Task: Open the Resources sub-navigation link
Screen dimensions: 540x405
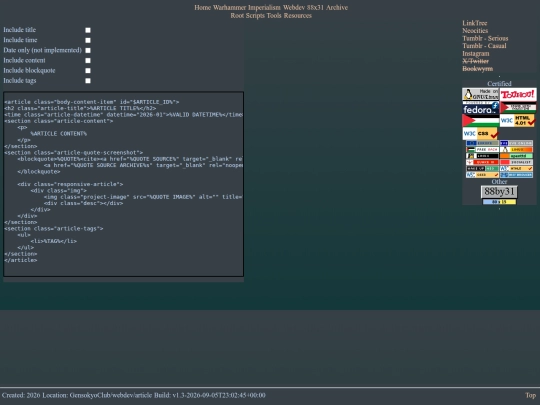Action: [298, 15]
